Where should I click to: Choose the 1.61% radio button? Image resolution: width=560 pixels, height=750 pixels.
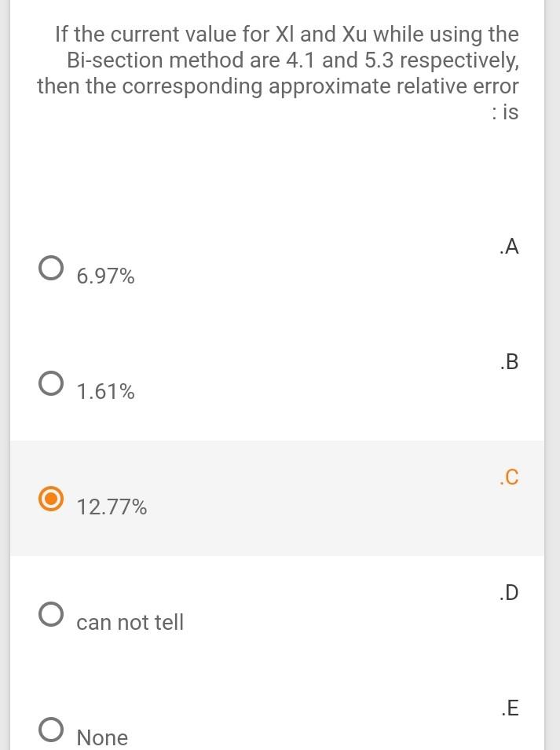(x=51, y=383)
